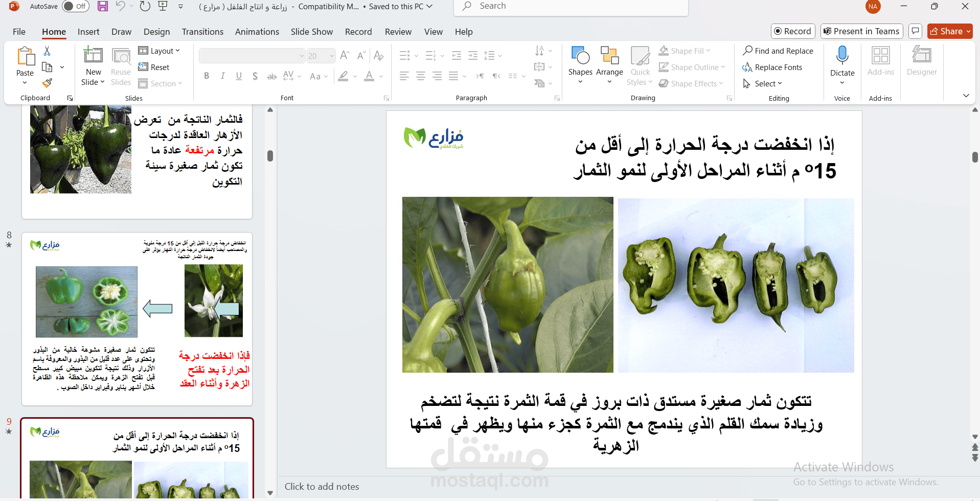Open Font dialog launcher
The height and width of the screenshot is (501, 980).
pos(386,98)
